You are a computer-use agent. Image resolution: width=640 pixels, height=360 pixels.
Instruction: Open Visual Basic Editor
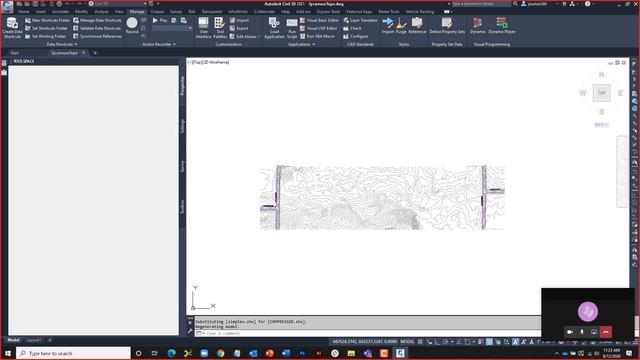[x=319, y=20]
